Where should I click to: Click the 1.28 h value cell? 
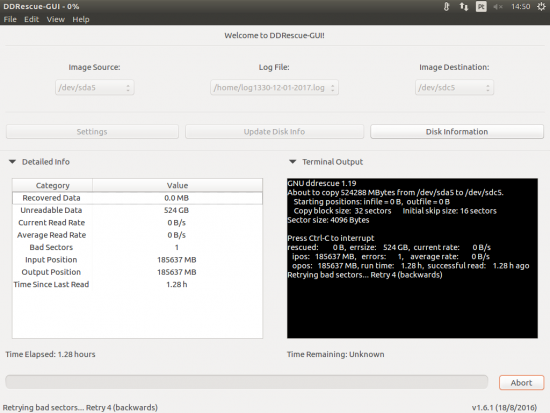[x=177, y=284]
